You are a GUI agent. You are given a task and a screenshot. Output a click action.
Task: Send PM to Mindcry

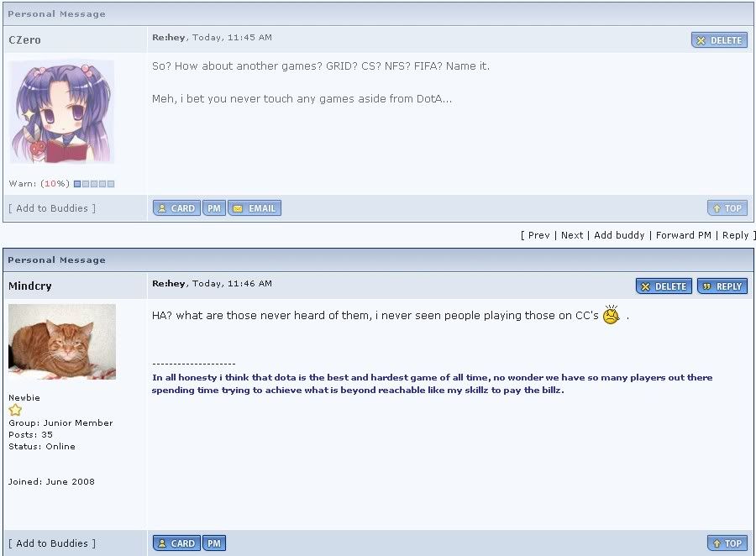click(x=214, y=543)
